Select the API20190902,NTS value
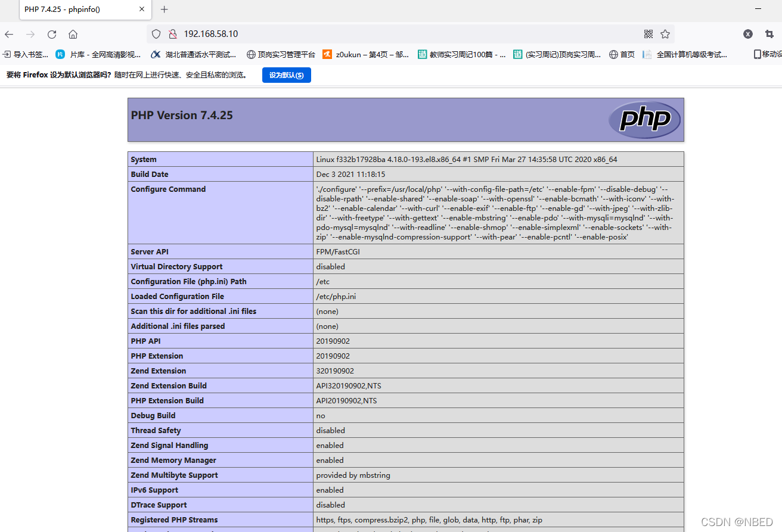Image resolution: width=782 pixels, height=532 pixels. (347, 401)
